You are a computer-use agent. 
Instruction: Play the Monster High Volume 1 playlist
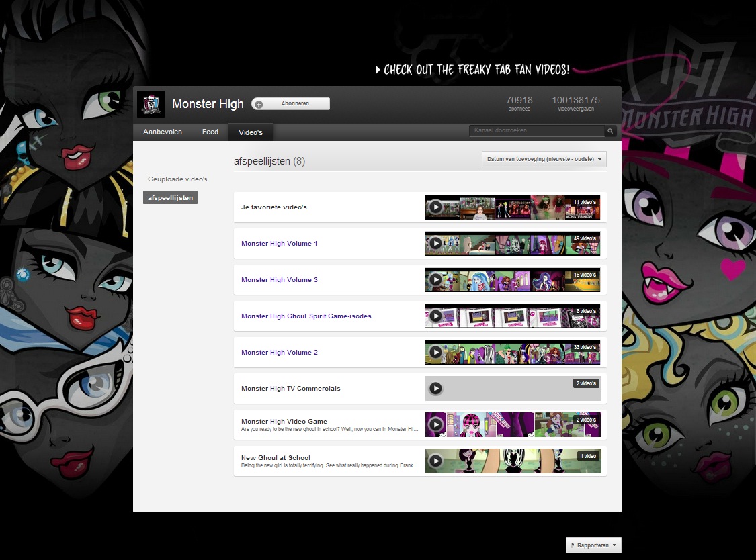coord(435,244)
